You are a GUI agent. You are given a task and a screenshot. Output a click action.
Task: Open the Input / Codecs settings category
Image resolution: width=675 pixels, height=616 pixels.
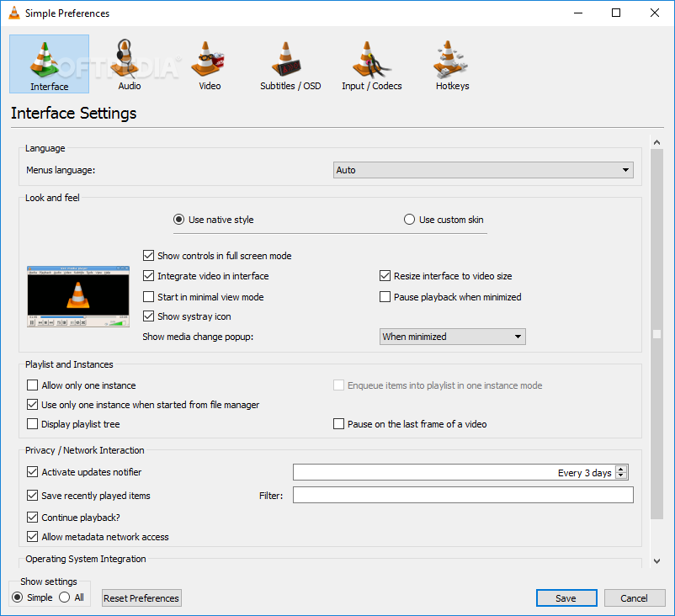371,65
